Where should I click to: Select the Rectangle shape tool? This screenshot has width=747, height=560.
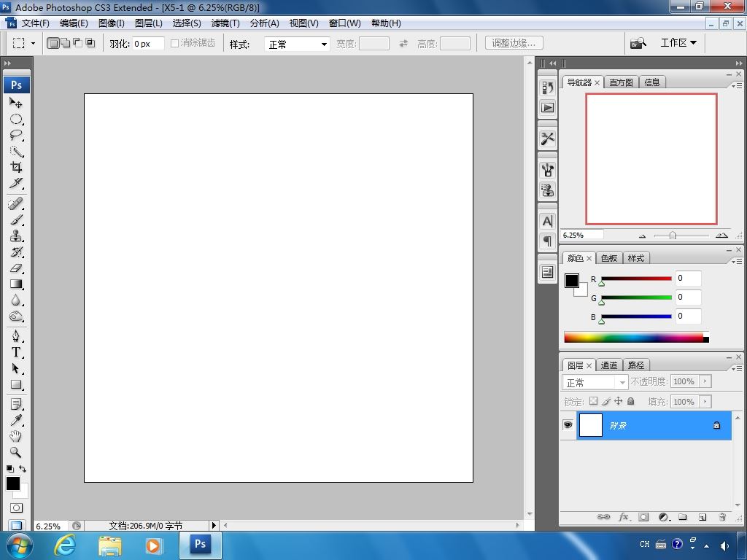pyautogui.click(x=16, y=384)
